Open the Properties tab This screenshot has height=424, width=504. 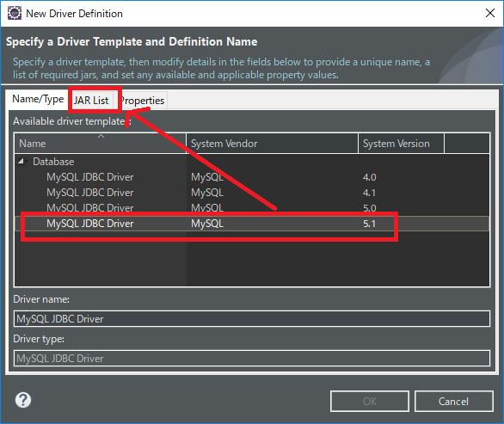(x=143, y=101)
